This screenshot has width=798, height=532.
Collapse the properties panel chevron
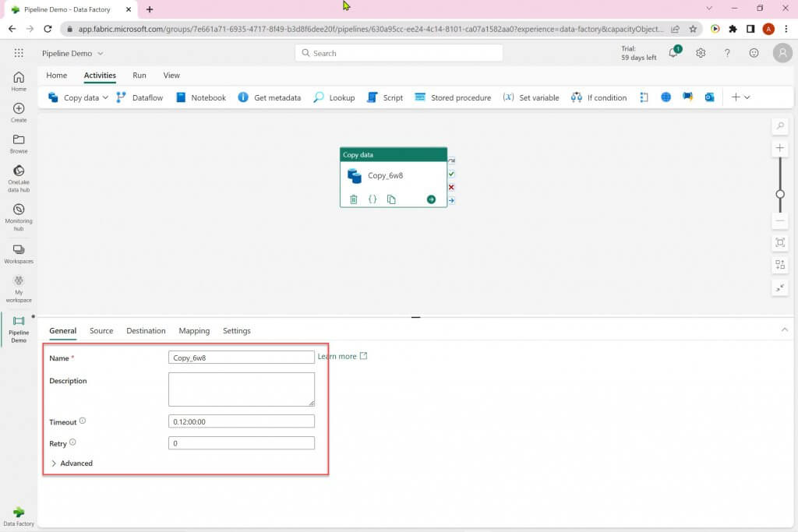point(784,330)
